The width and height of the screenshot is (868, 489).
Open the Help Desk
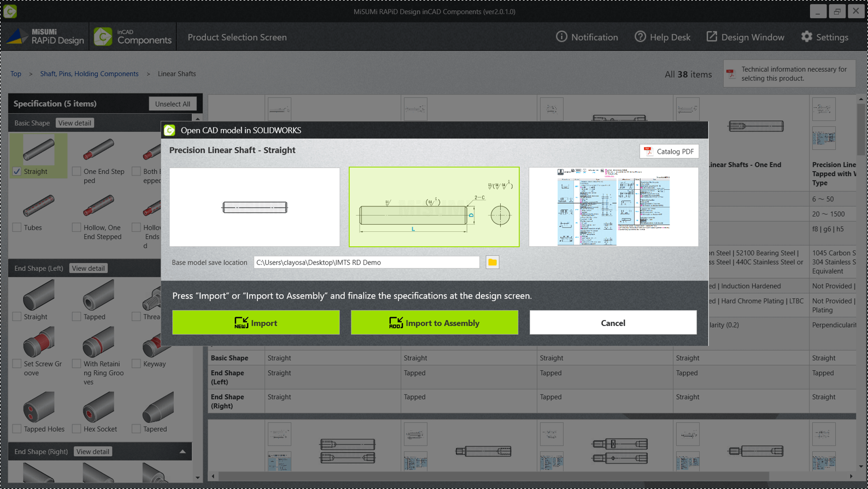click(662, 37)
